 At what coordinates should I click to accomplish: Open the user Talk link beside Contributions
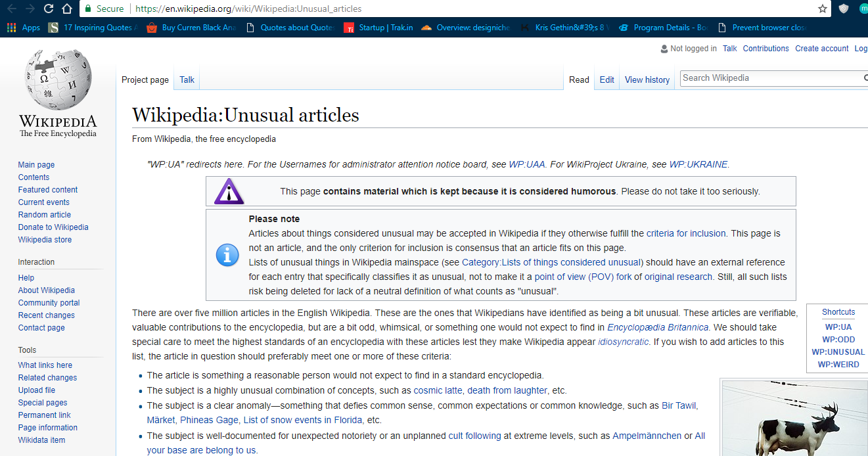pos(730,49)
